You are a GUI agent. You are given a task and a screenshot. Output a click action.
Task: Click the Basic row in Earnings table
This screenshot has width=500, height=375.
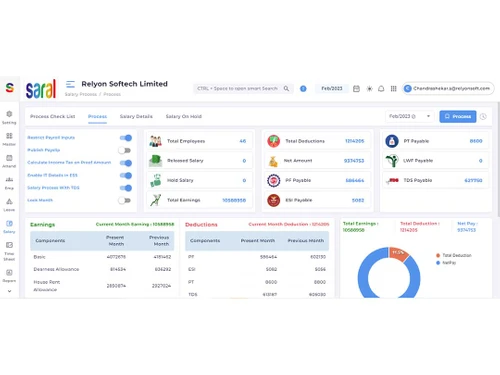(102, 257)
